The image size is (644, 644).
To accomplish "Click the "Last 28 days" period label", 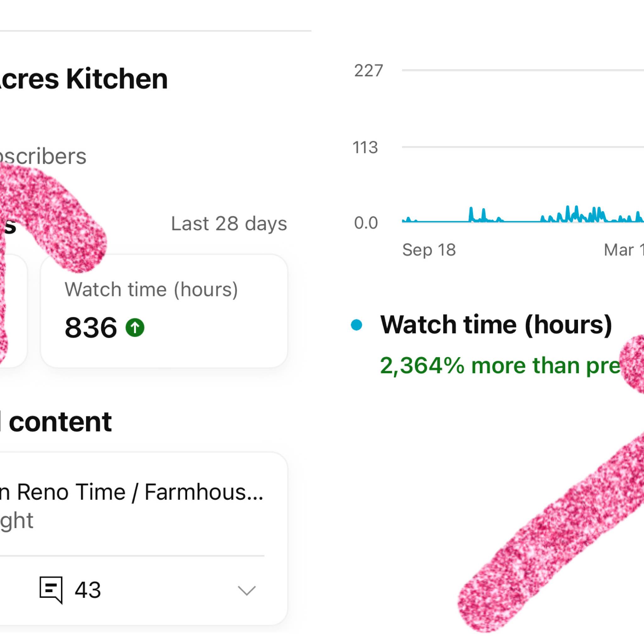I will 229,223.
